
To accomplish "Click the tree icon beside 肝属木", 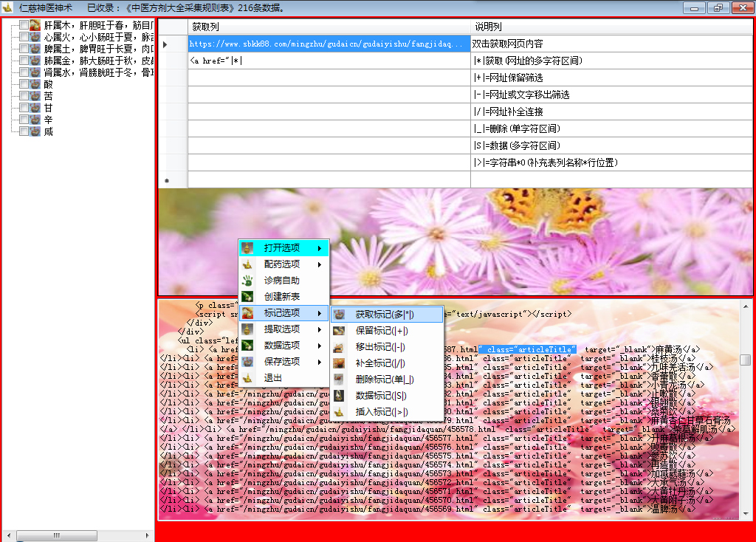I will pyautogui.click(x=35, y=25).
